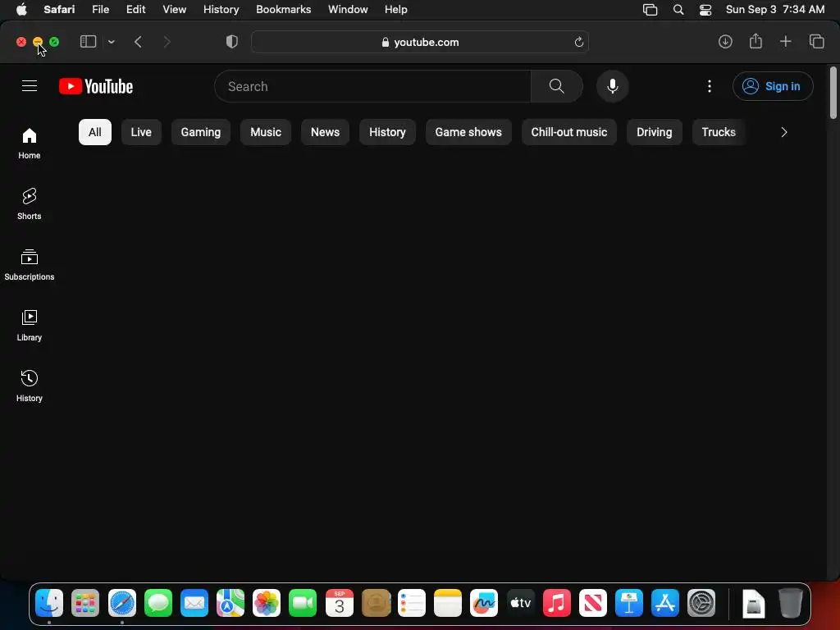Expand the tab group dropdown chevron

(x=111, y=42)
